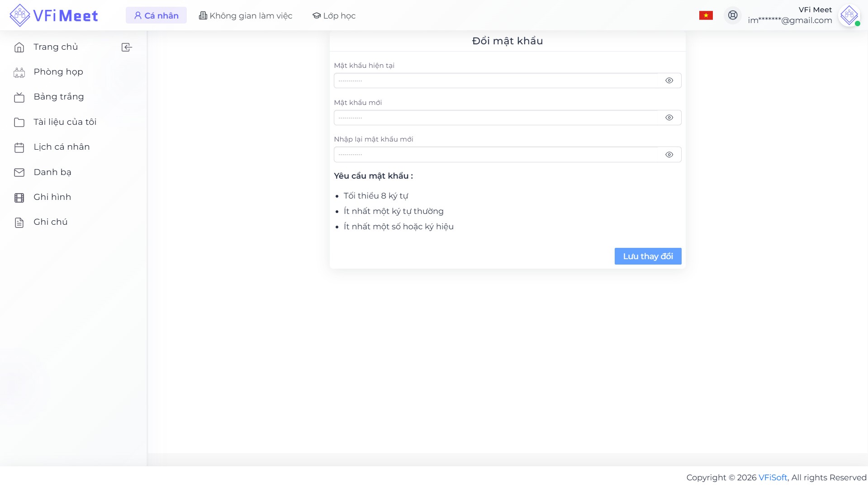
Task: Switch to the Không gian làm việc tab
Action: (246, 16)
